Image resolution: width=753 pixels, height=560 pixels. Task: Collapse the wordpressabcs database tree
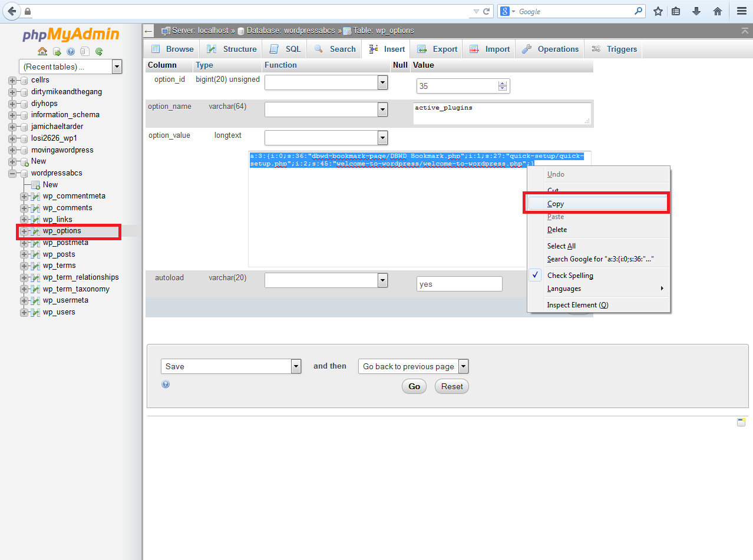click(12, 173)
